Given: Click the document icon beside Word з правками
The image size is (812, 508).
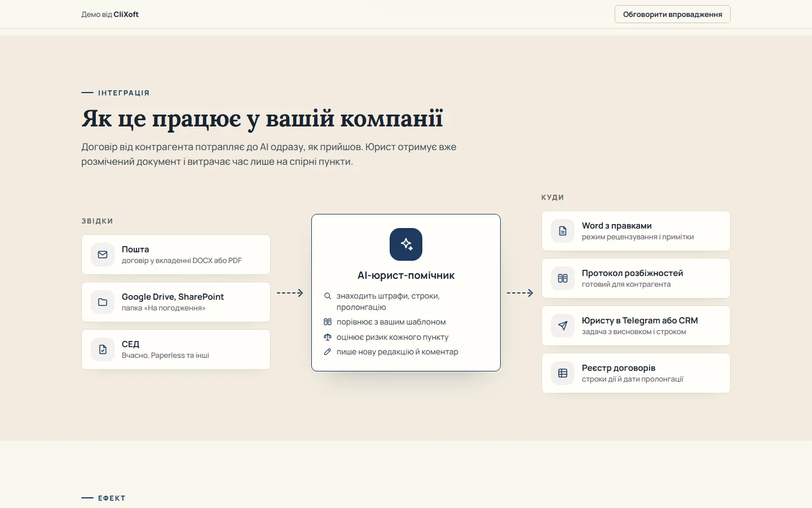Looking at the screenshot, I should pyautogui.click(x=563, y=231).
